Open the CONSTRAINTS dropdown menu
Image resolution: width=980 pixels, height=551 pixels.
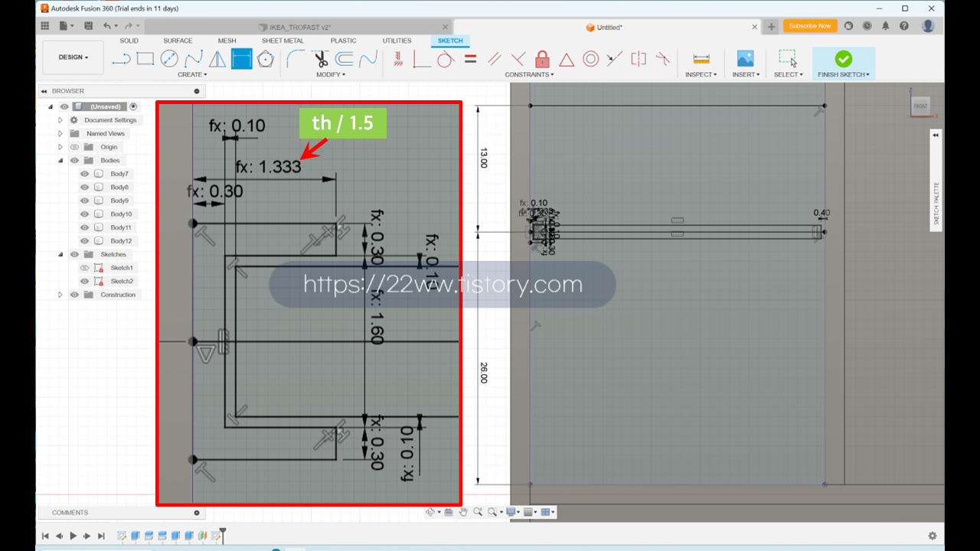click(529, 74)
